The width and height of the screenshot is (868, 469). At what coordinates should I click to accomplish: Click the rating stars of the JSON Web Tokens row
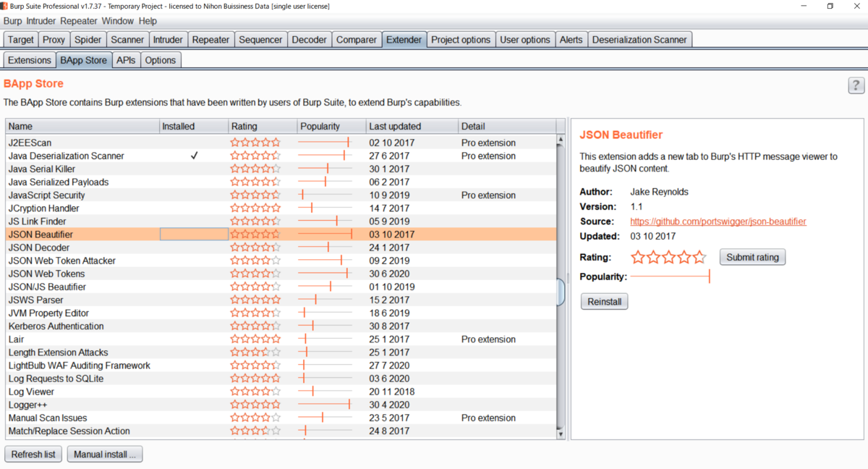[x=255, y=274]
